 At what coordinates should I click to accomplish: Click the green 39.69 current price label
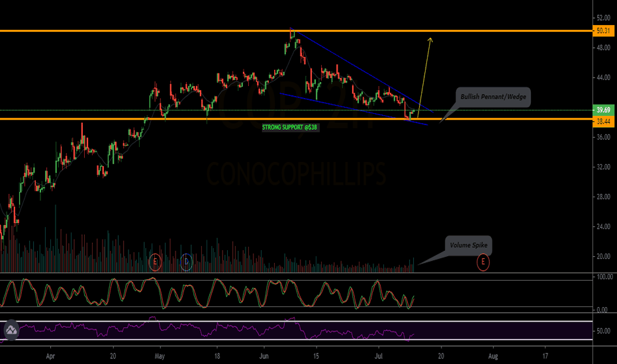coord(603,110)
